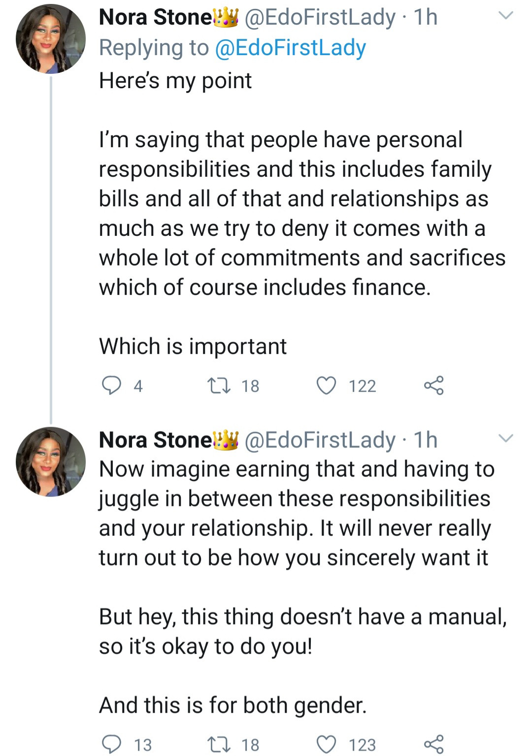Retweet the "Here's my point" tweet
Viewport: 532px width, 756px height.
pos(219,385)
